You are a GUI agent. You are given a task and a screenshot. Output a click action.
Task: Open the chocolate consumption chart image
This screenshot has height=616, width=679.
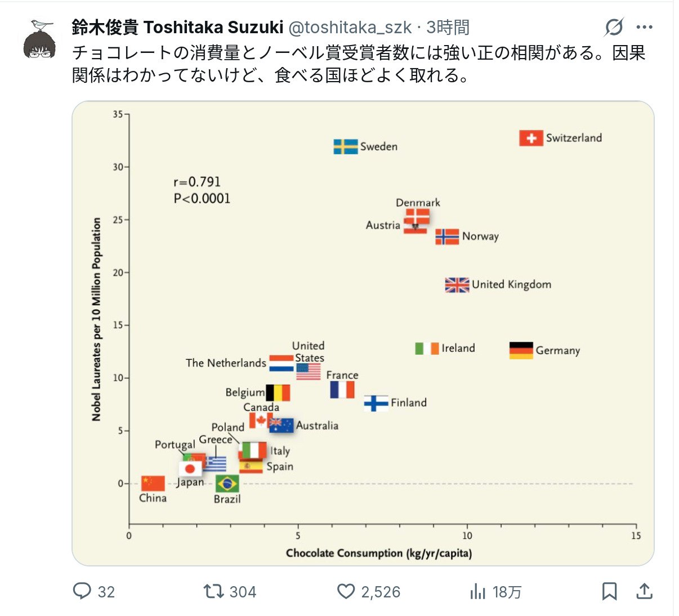[363, 333]
